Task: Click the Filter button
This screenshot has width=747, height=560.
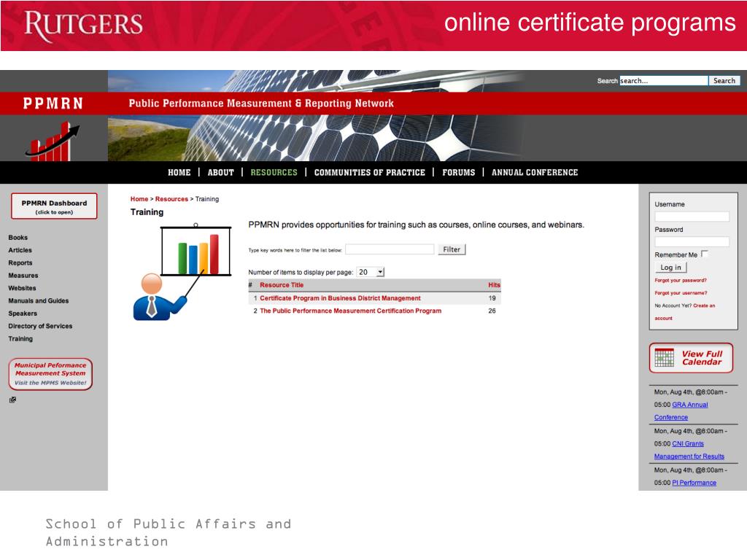Action: 452,249
